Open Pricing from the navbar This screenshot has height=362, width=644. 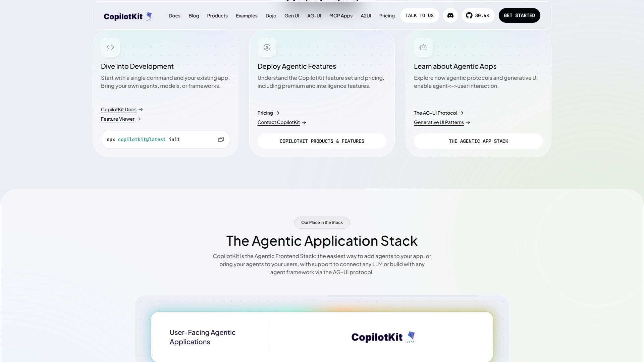point(387,16)
